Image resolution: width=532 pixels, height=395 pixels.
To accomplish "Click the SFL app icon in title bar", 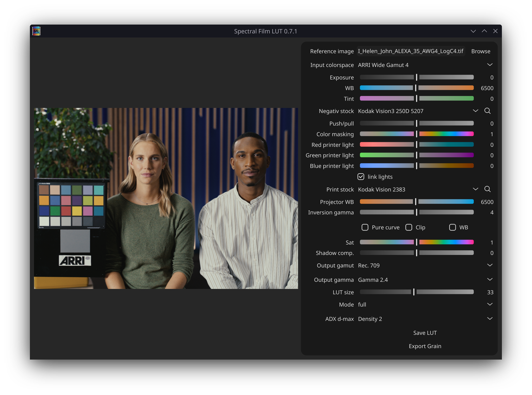I will [x=36, y=31].
